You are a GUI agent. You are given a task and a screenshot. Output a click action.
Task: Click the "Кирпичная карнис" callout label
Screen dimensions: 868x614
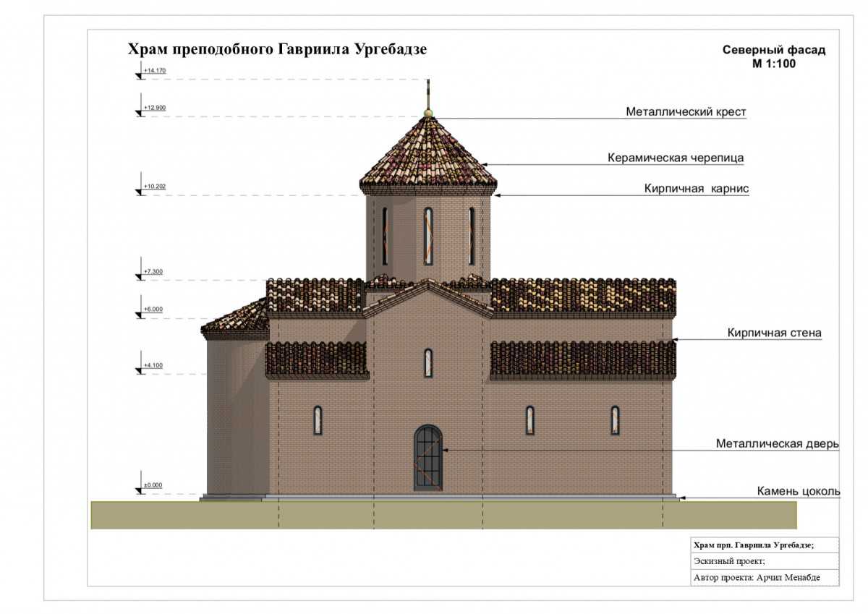(x=697, y=189)
